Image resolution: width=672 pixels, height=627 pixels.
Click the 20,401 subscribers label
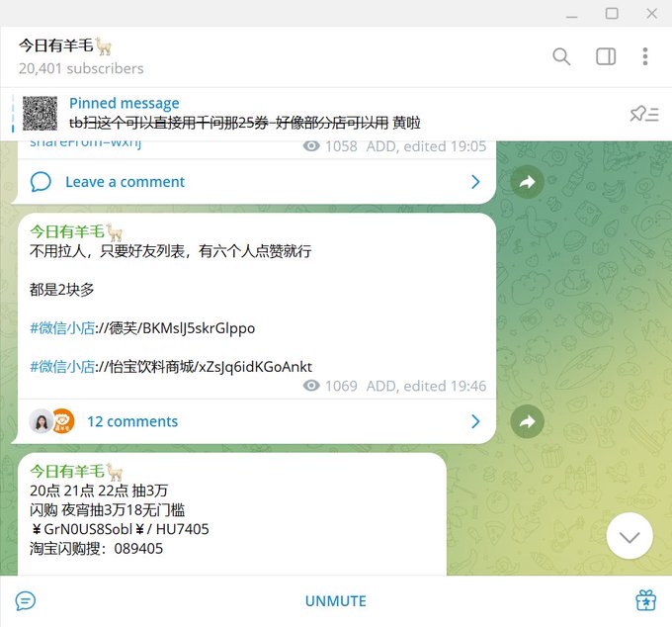click(81, 68)
